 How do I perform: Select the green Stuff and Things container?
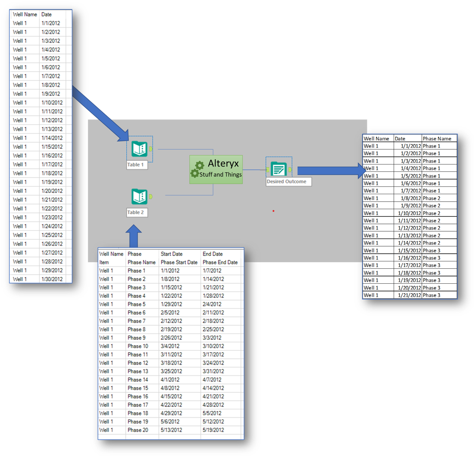pos(216,170)
